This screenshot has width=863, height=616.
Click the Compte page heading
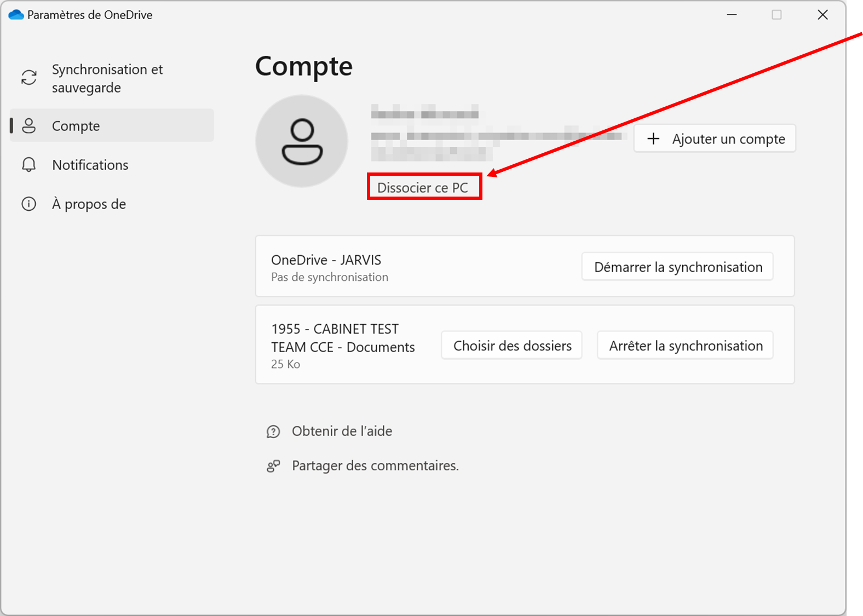304,67
